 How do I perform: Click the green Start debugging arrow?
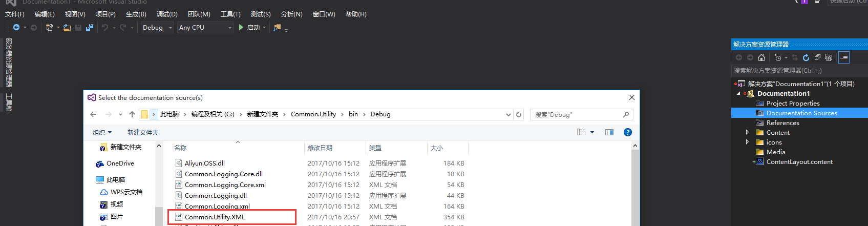[241, 28]
